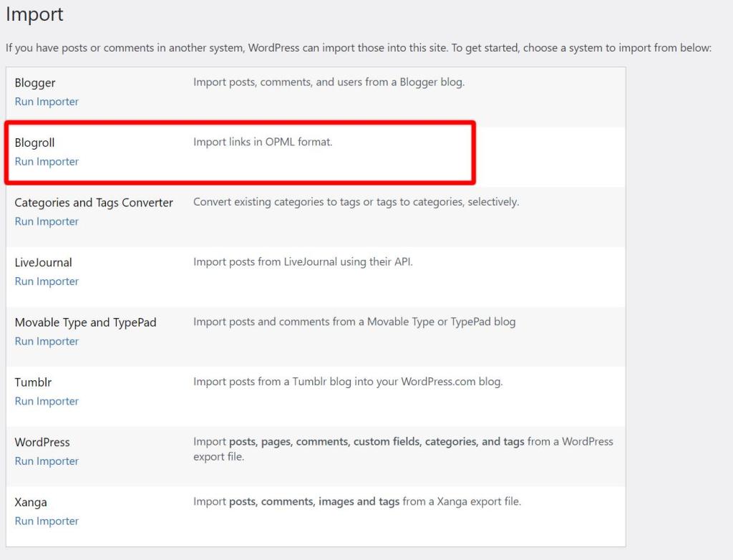The height and width of the screenshot is (560, 733).
Task: Click the Xanga export file description
Action: tap(357, 501)
